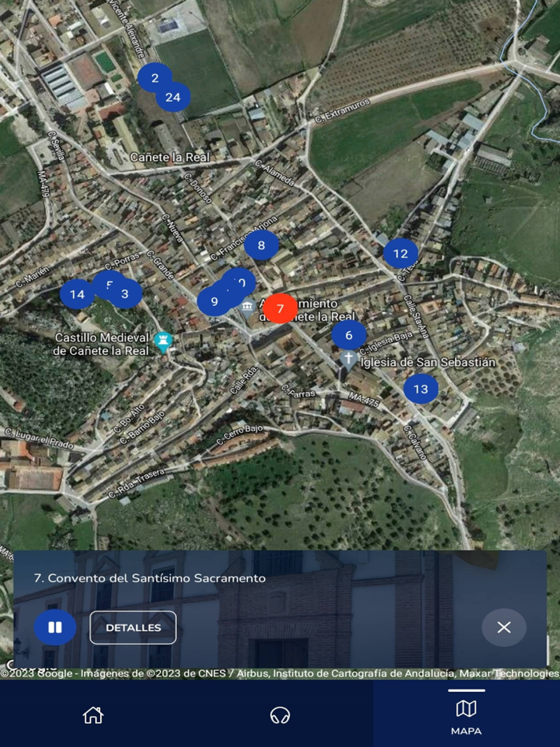Tap map marker number 3
Viewport: 560px width, 747px height.
pos(125,294)
